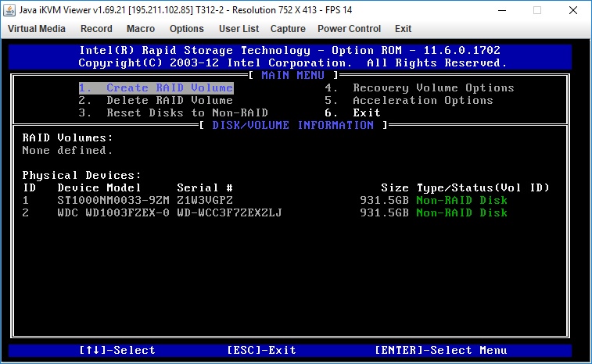This screenshot has width=592, height=364.
Task: Click the Physical Devices label
Action: pos(81,176)
